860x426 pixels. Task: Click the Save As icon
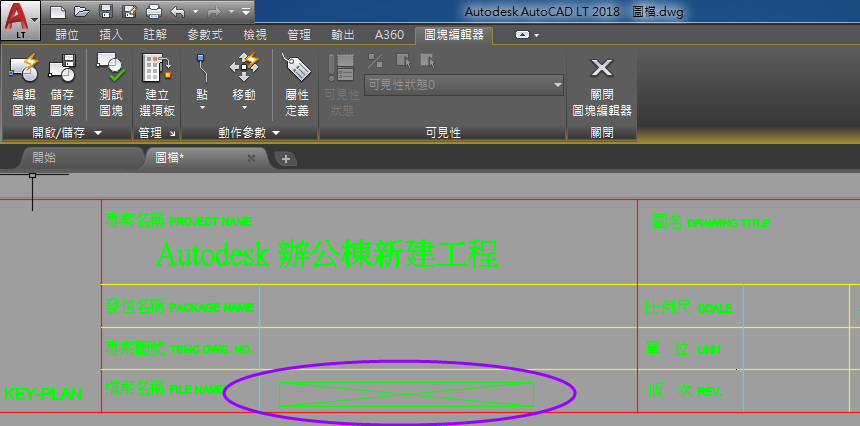[x=129, y=10]
